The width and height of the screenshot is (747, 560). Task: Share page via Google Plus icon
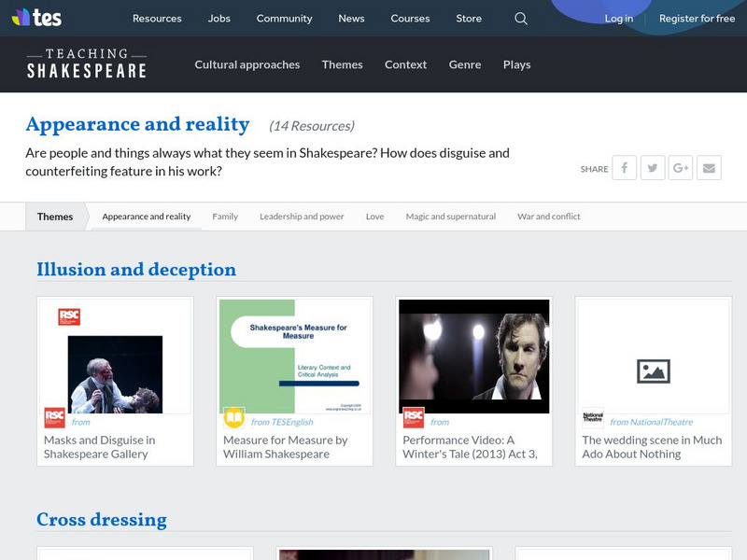(681, 168)
